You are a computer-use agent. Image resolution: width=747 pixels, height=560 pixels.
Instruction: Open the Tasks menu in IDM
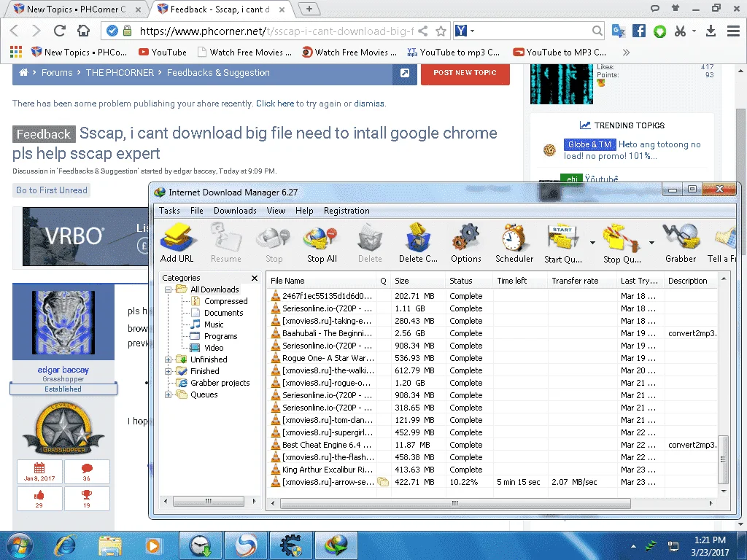tap(169, 211)
